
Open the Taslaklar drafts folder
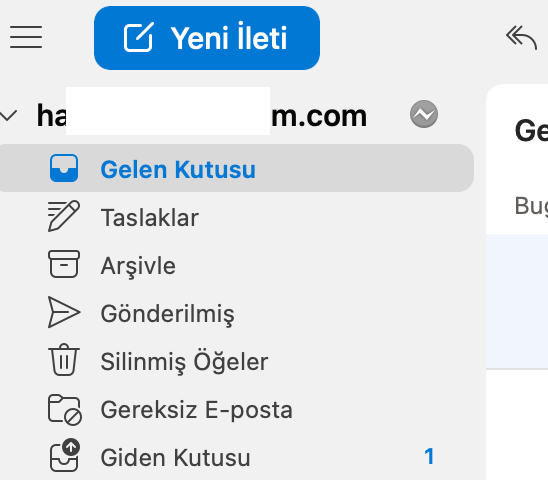coord(236,217)
